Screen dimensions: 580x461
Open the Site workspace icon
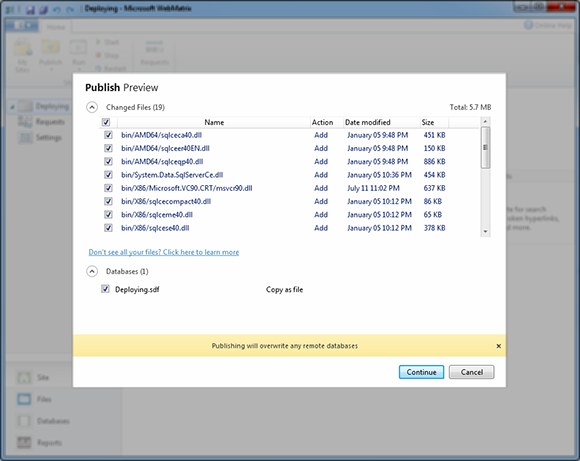24,377
